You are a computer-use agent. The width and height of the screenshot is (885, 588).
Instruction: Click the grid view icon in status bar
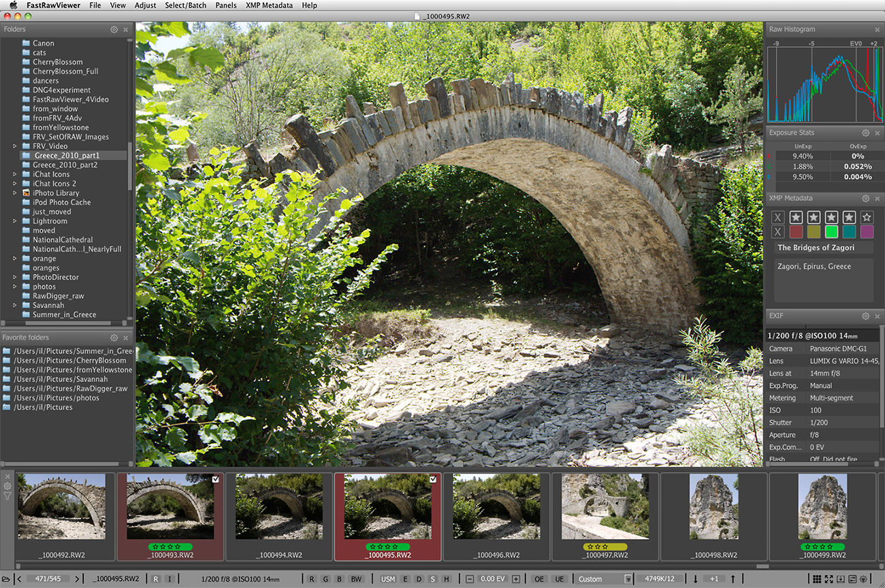[x=818, y=579]
